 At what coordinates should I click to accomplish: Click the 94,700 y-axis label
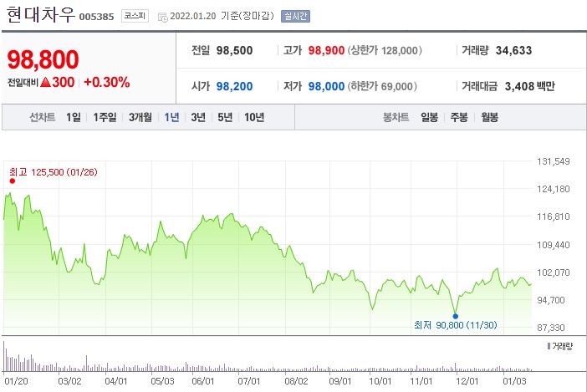tap(551, 300)
